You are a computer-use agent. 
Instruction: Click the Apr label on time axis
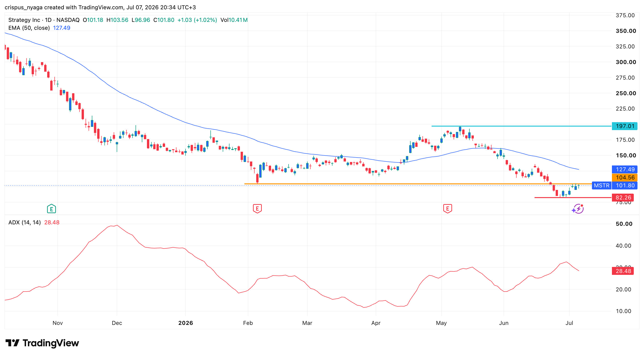[x=376, y=323]
